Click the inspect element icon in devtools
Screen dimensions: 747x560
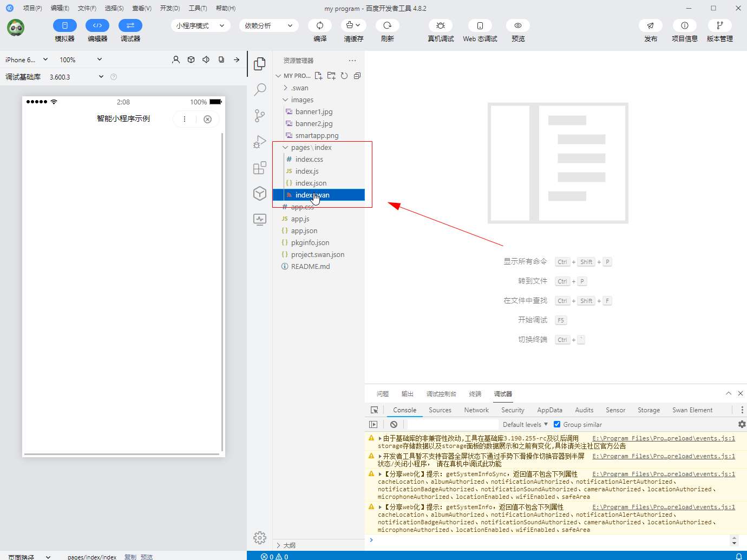tap(374, 410)
